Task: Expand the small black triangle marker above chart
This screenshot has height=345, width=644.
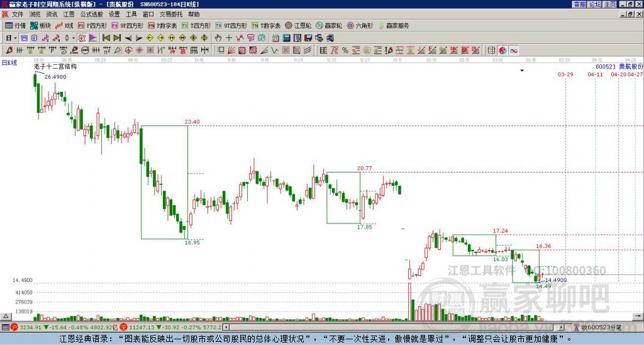Action: (x=522, y=71)
